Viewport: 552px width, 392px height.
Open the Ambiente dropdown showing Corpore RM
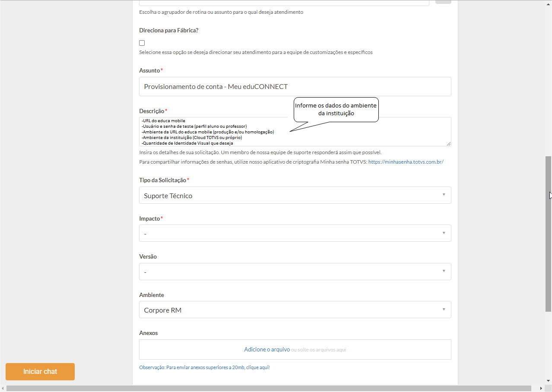(x=295, y=310)
